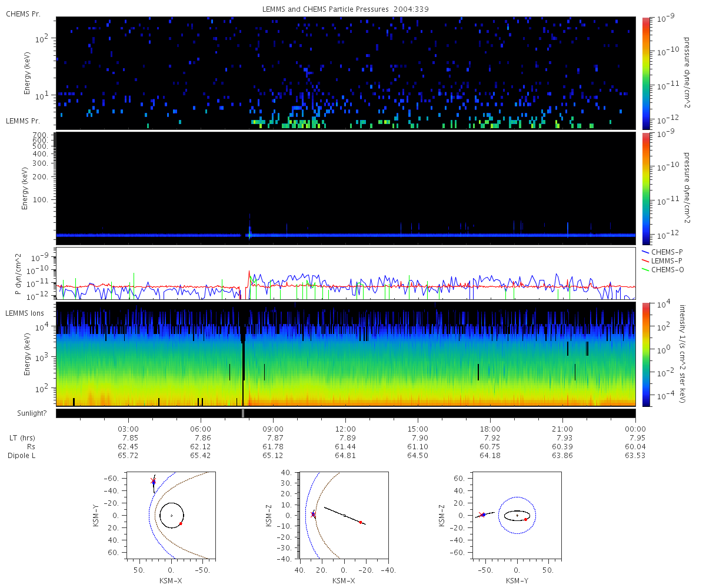Image resolution: width=706 pixels, height=588 pixels.
Task: Click the 12:00 time axis tick
Action: click(345, 429)
